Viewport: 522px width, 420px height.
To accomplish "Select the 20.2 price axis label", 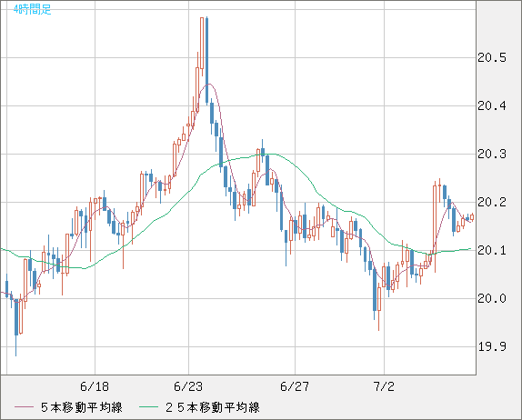I will point(492,202).
